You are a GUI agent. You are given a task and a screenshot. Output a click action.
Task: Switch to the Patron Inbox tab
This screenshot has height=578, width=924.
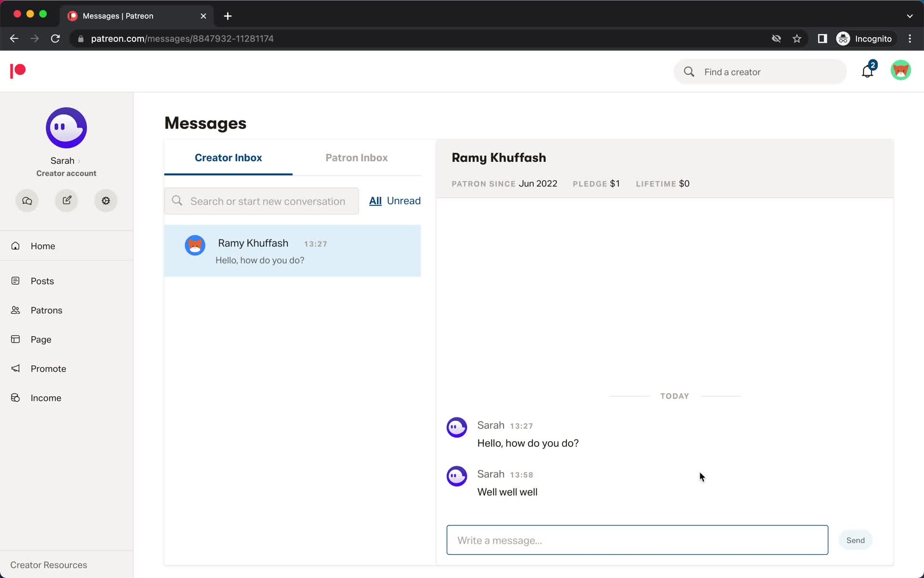[x=357, y=157]
